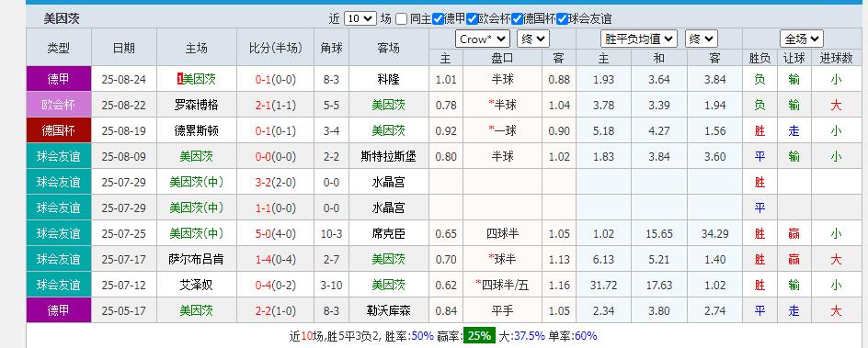This screenshot has height=348, width=868.
Task: Click the draw odds value 15.65
Action: tap(658, 233)
